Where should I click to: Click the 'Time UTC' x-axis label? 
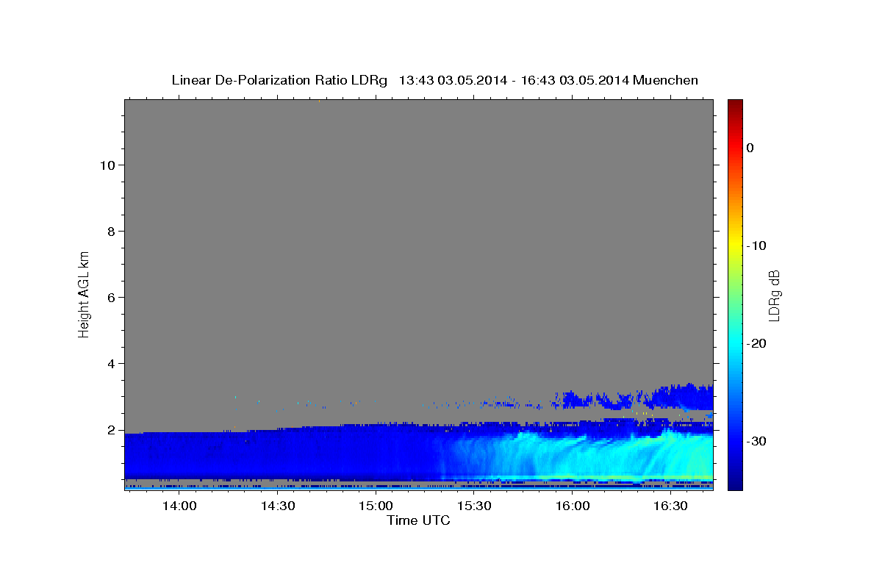coord(418,520)
